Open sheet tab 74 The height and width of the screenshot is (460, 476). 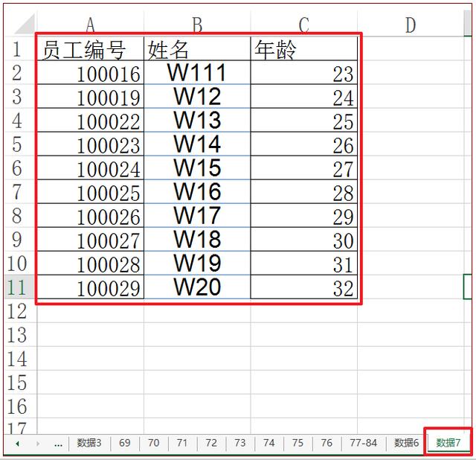click(x=268, y=443)
